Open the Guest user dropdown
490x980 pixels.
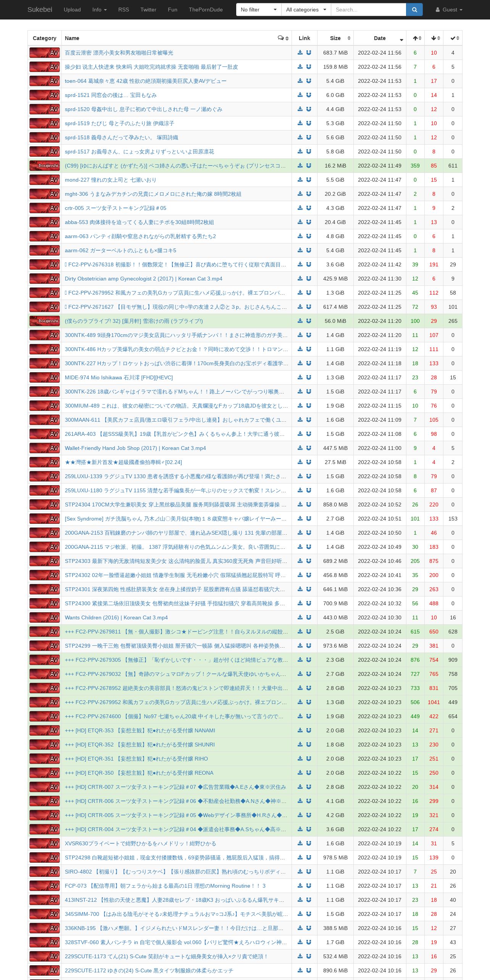pos(449,10)
